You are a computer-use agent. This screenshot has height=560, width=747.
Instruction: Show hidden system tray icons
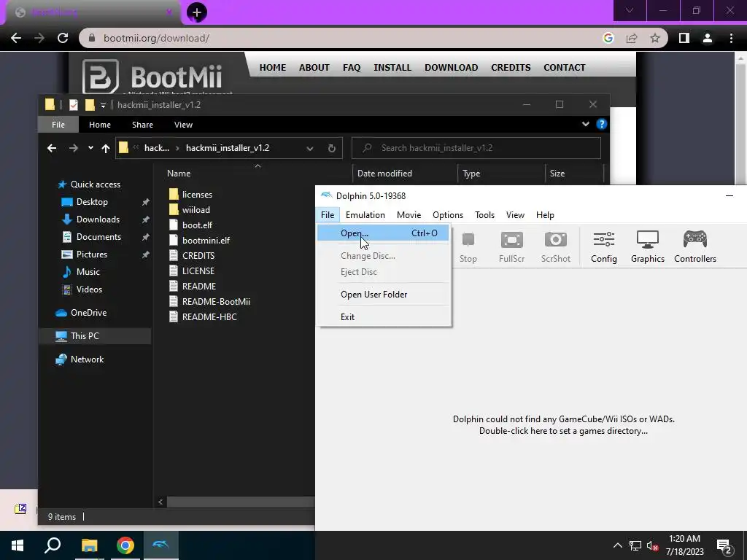click(617, 545)
